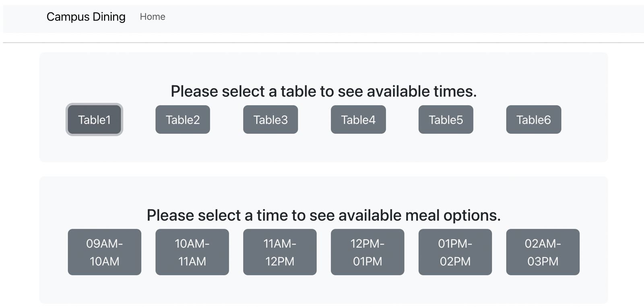The width and height of the screenshot is (644, 307).
Task: Click the 'select a time' heading text
Action: 324,216
